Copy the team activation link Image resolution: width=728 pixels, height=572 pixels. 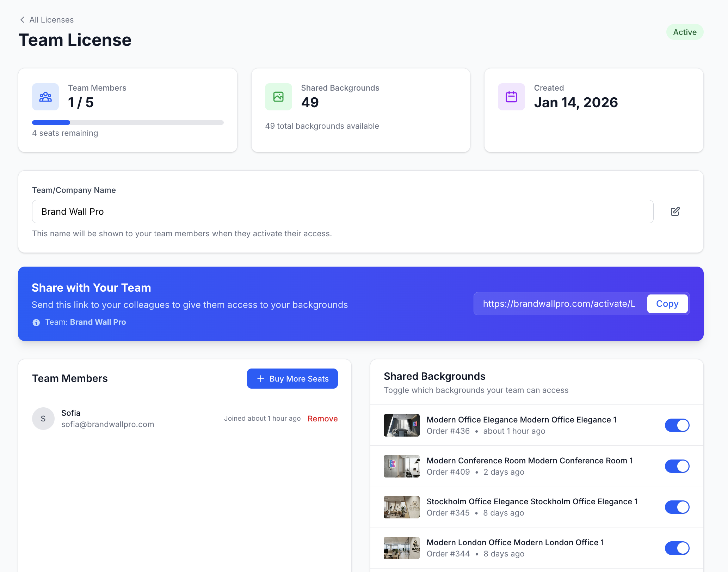click(x=667, y=304)
